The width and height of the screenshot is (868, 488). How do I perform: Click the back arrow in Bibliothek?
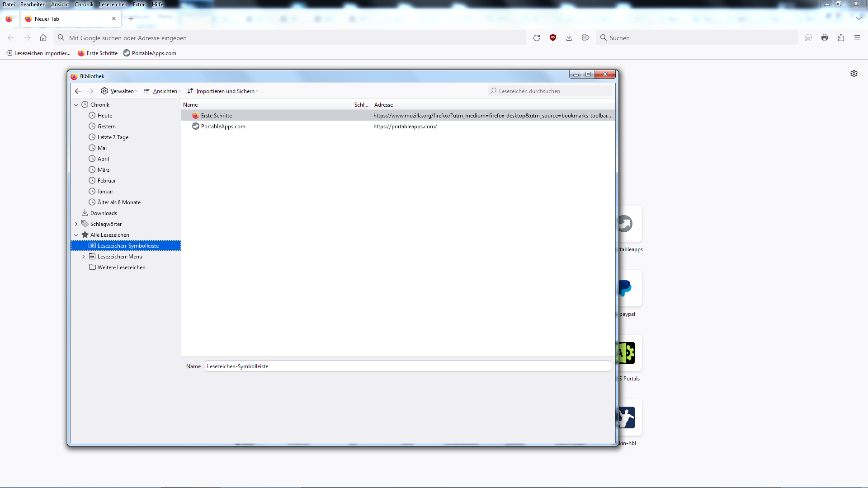pos(78,91)
